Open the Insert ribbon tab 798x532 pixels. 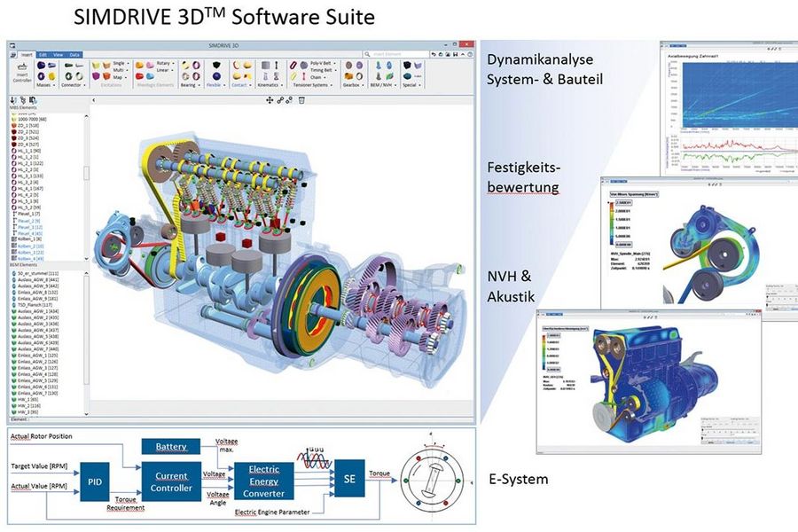27,55
